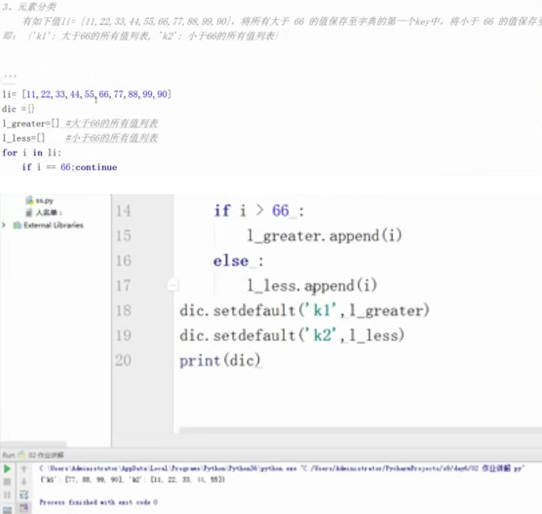Click line number 17 in the gutter
Screen dimensions: 542x514
pos(123,286)
